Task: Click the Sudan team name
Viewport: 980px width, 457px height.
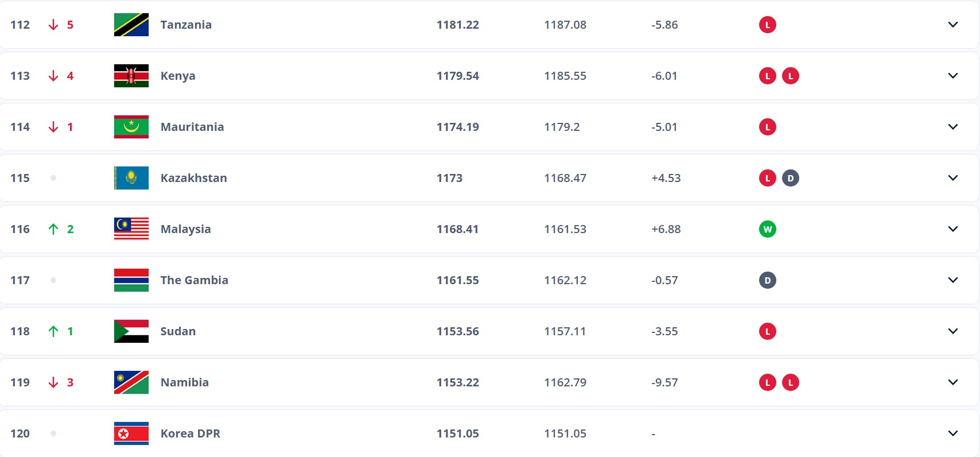Action: point(178,331)
